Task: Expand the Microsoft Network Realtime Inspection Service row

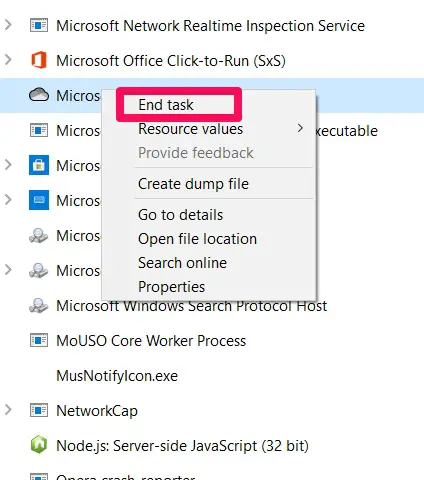Action: 8,25
